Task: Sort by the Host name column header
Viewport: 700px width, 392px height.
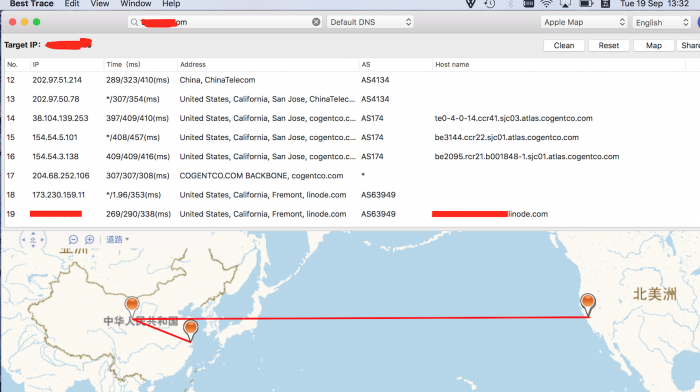Action: 559,64
